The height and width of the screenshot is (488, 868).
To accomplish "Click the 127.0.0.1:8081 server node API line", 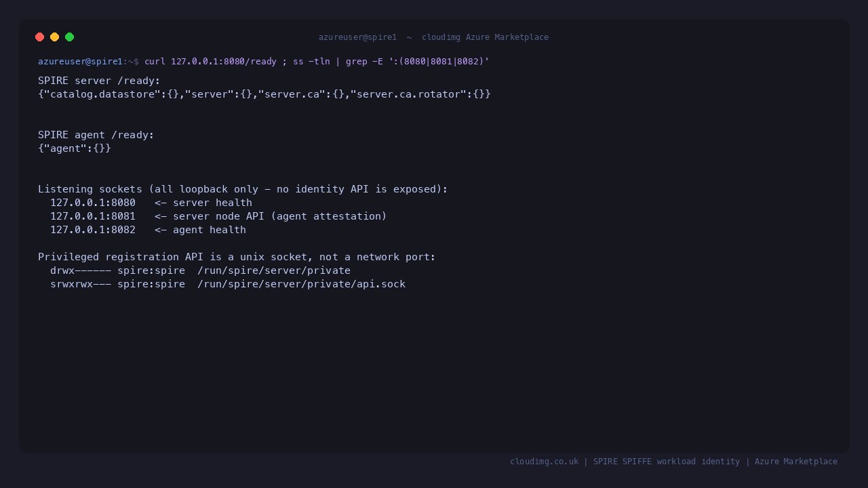I will (x=218, y=216).
